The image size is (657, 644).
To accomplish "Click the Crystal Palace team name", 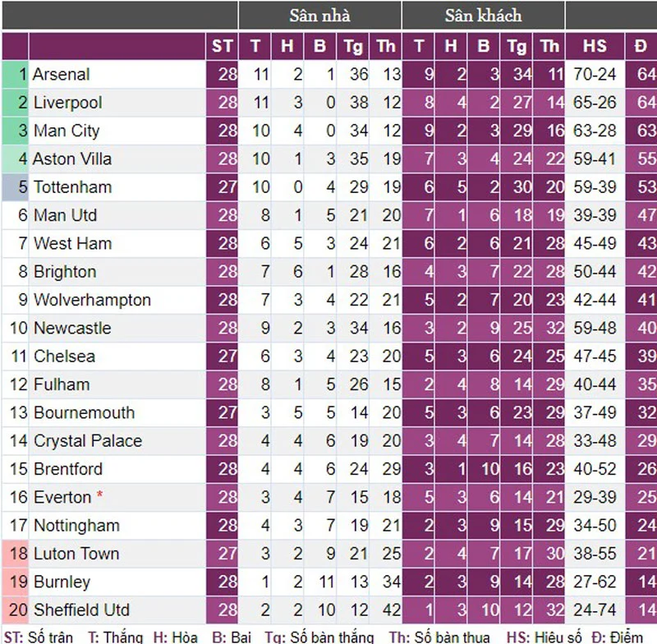I will [88, 441].
